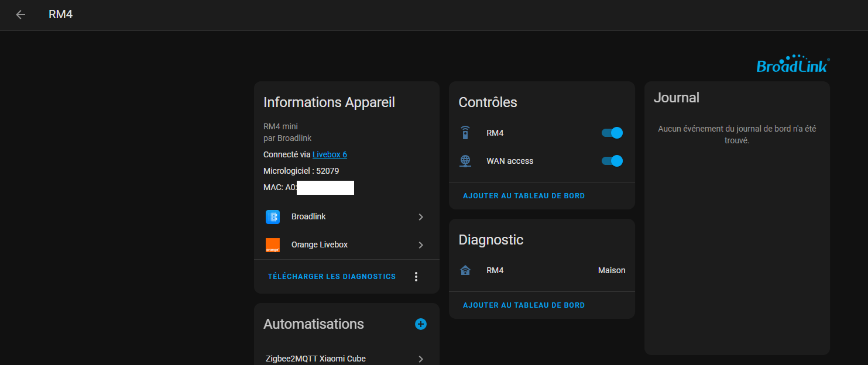Click the Automatisations heading
The image size is (868, 365).
314,324
